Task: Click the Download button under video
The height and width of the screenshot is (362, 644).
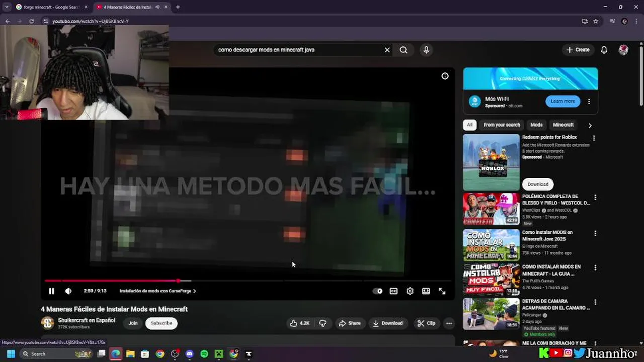Action: 387,323
